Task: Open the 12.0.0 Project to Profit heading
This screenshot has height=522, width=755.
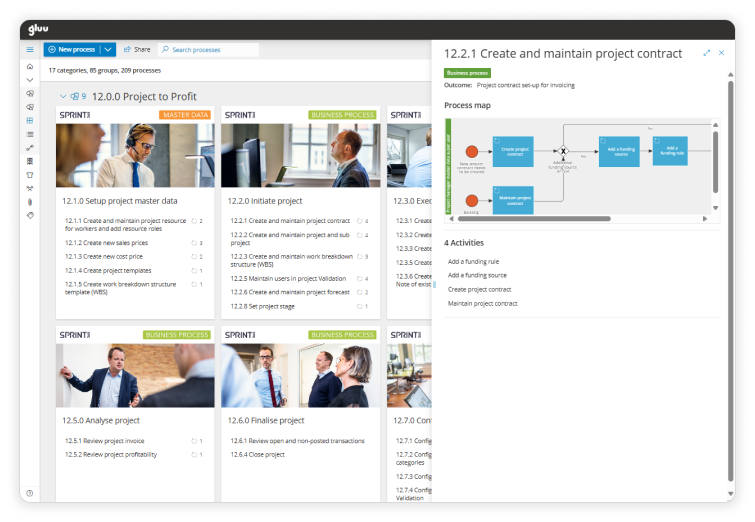Action: 144,96
